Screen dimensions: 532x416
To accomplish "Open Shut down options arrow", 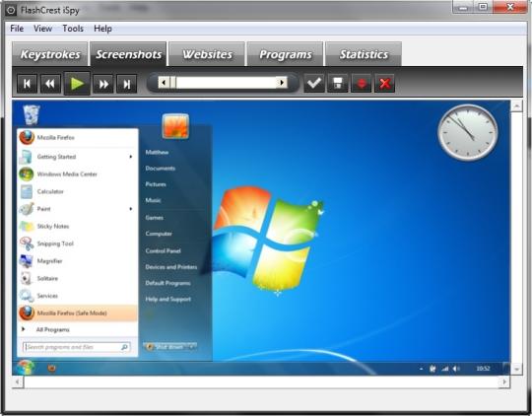I will click(192, 347).
